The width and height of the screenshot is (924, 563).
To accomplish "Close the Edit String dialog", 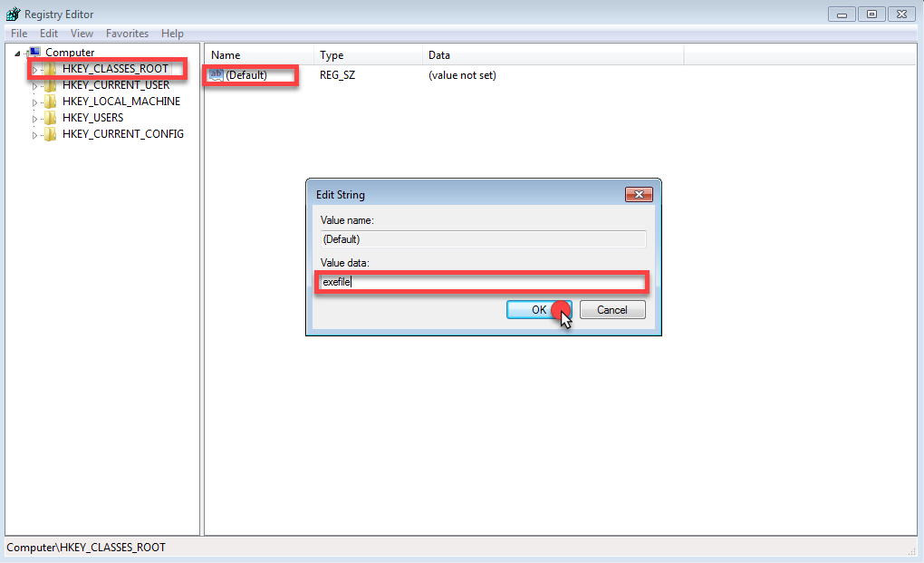I will pyautogui.click(x=639, y=195).
